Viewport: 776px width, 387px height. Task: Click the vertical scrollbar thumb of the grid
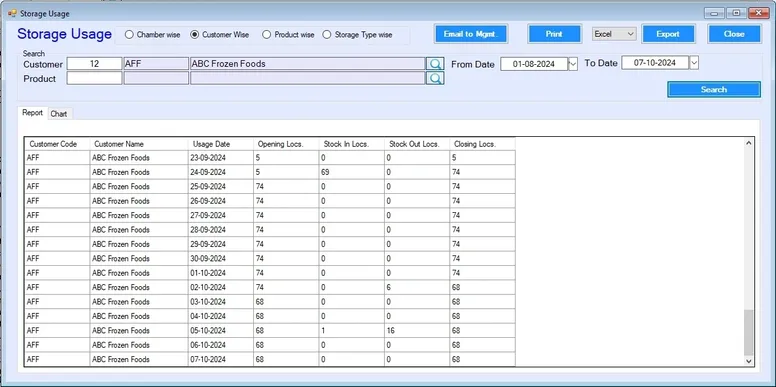click(749, 333)
